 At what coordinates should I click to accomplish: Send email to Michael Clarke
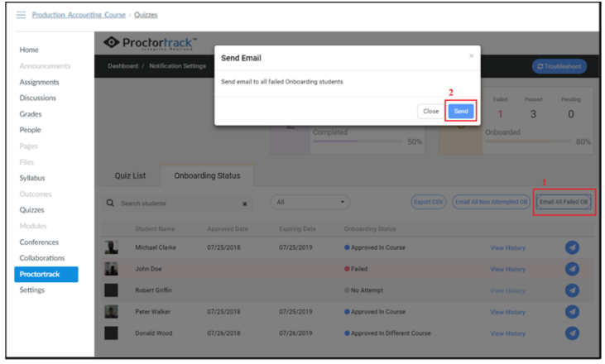[x=572, y=247]
